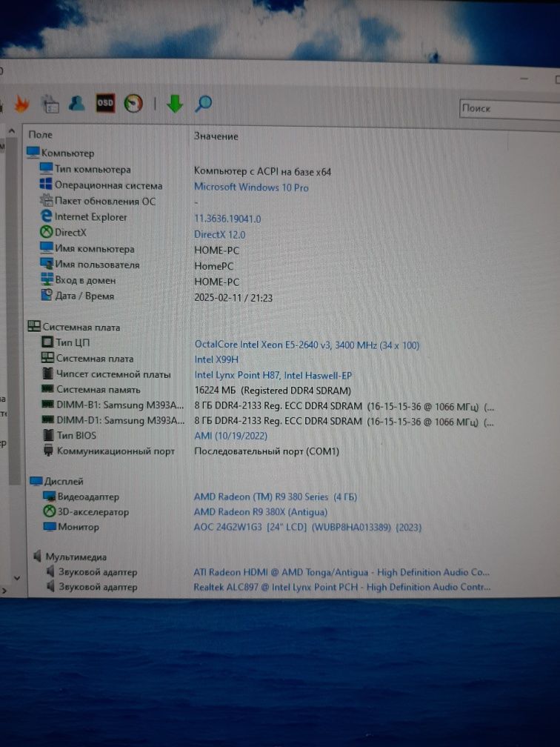Click the Последовательный порт (COM1) value
The width and height of the screenshot is (560, 747).
(266, 451)
